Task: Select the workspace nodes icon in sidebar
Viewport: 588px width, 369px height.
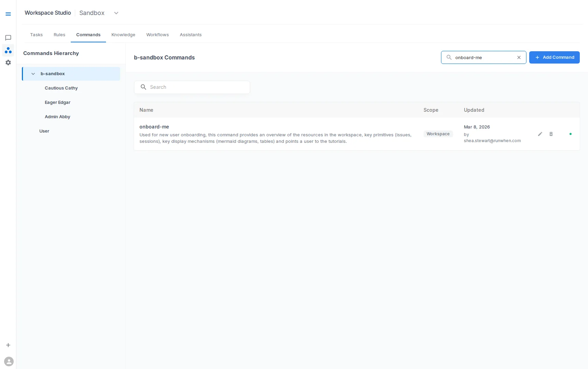Action: (8, 50)
